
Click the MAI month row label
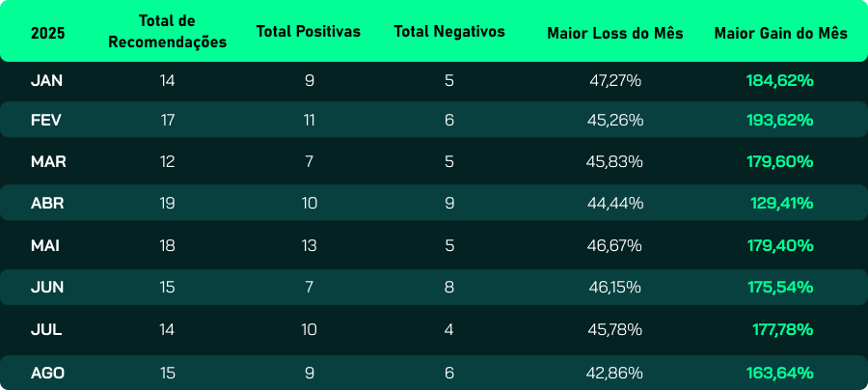pos(45,246)
